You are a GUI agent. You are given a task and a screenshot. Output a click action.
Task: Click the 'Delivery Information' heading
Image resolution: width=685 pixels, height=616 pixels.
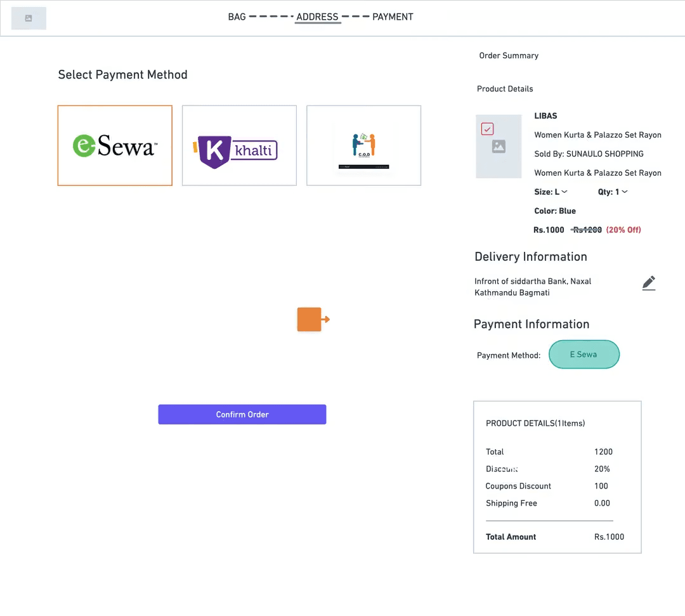[x=531, y=257]
